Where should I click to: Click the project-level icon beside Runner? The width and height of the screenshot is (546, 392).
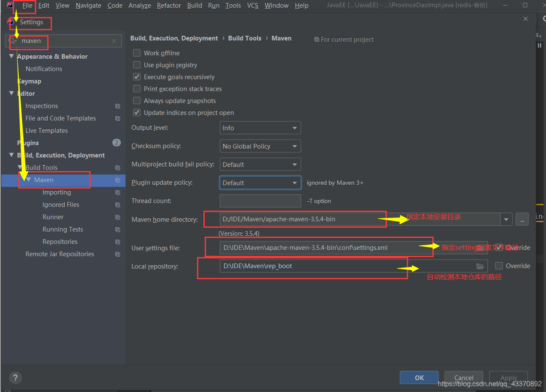pyautogui.click(x=117, y=217)
